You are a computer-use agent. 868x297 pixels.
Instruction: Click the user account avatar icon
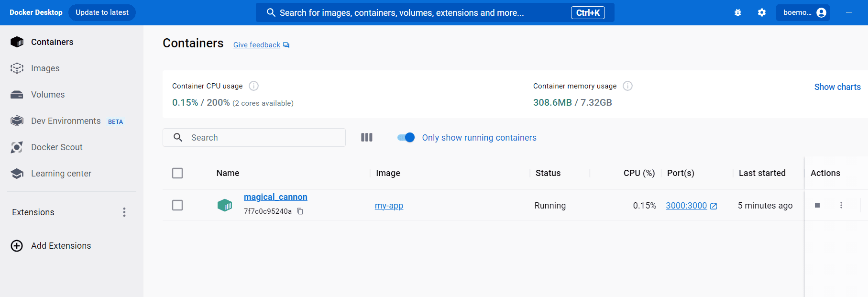tap(822, 12)
